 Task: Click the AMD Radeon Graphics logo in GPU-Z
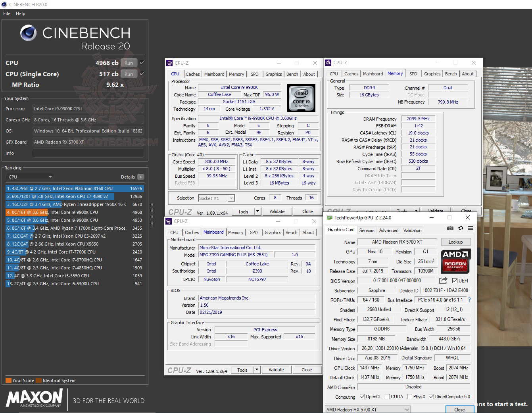pyautogui.click(x=455, y=261)
